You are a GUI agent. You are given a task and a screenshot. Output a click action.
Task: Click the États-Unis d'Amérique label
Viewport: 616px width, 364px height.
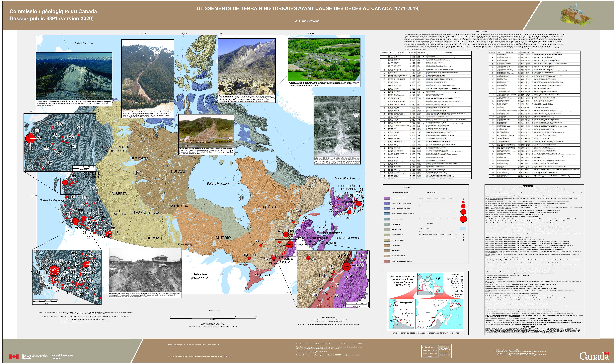pyautogui.click(x=200, y=276)
